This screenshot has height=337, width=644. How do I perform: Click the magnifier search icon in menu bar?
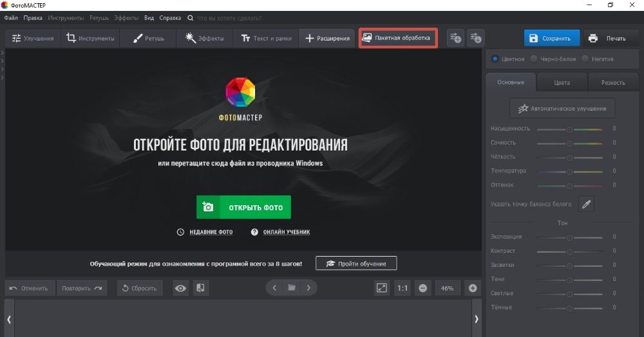pos(190,18)
